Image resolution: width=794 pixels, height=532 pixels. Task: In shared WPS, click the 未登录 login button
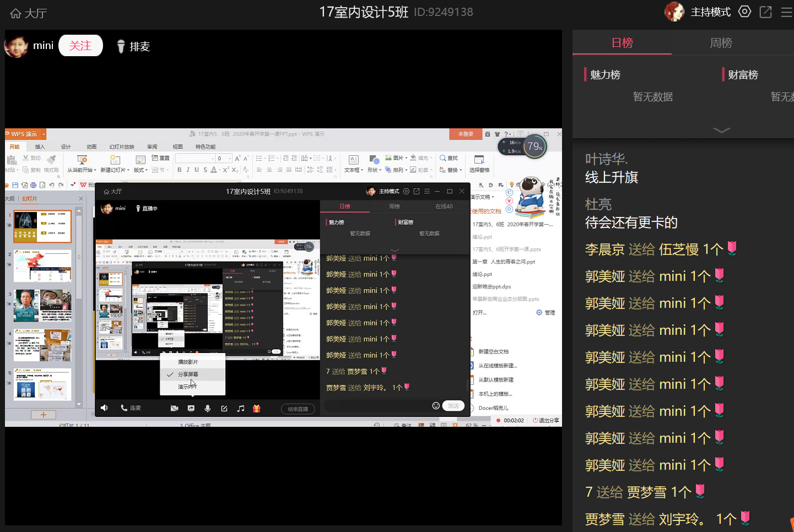point(466,134)
